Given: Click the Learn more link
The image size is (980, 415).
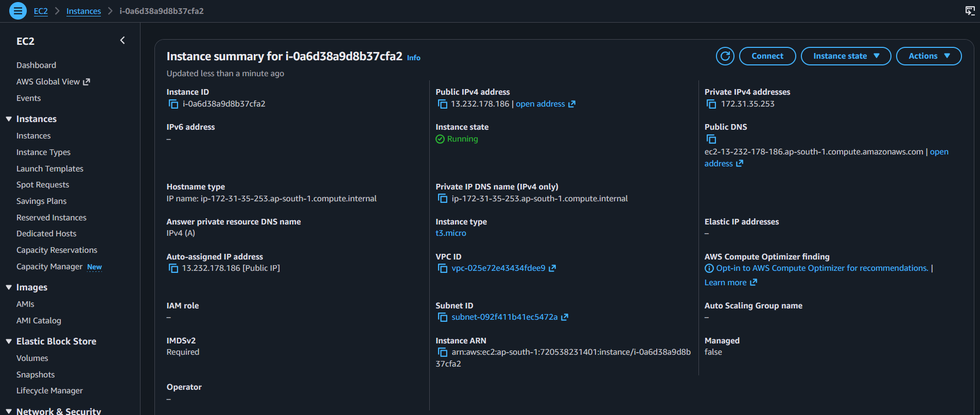Looking at the screenshot, I should (725, 283).
